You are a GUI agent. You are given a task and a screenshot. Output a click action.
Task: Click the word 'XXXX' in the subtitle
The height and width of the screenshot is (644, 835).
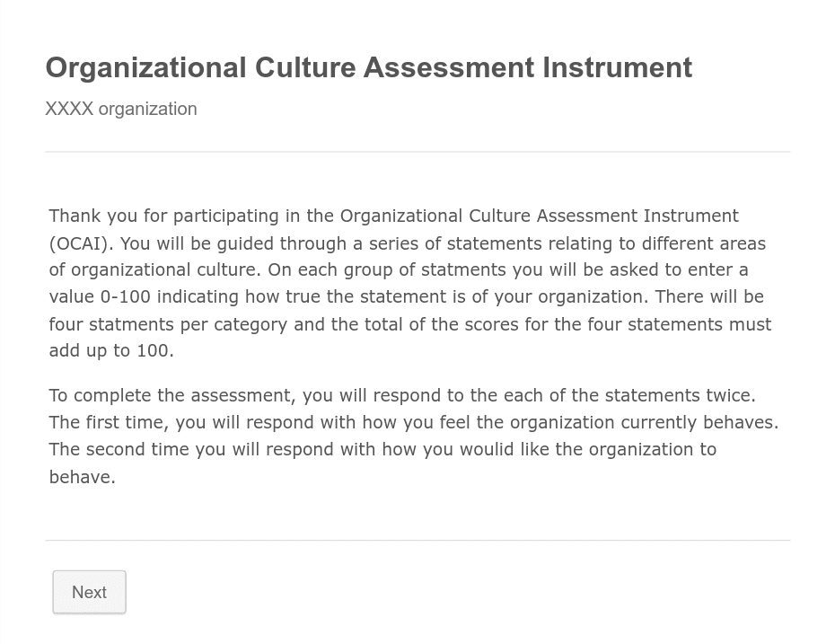pos(69,109)
